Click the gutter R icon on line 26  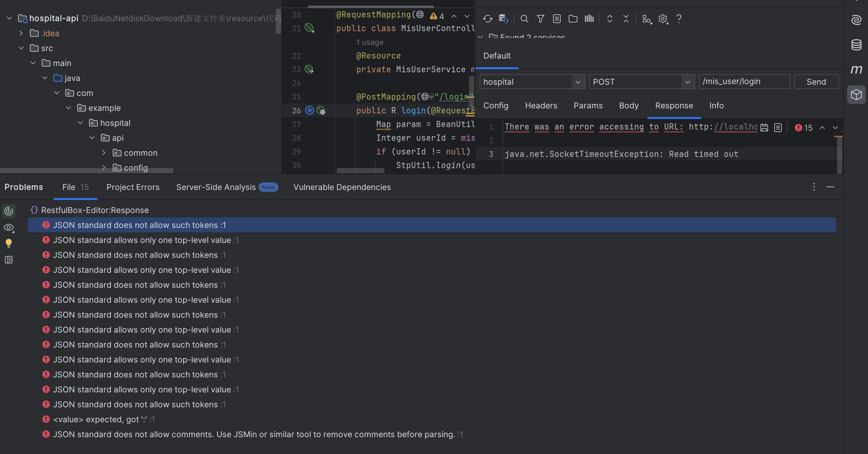309,111
